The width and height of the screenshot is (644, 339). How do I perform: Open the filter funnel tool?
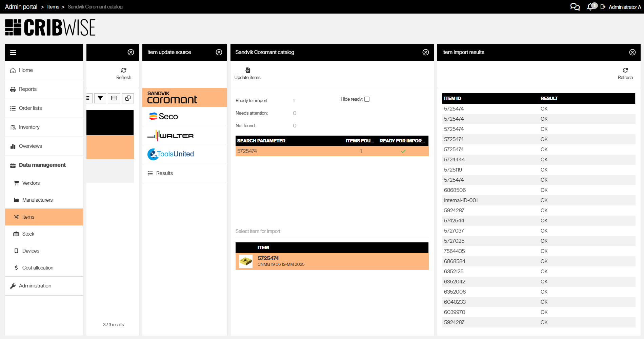coord(100,98)
